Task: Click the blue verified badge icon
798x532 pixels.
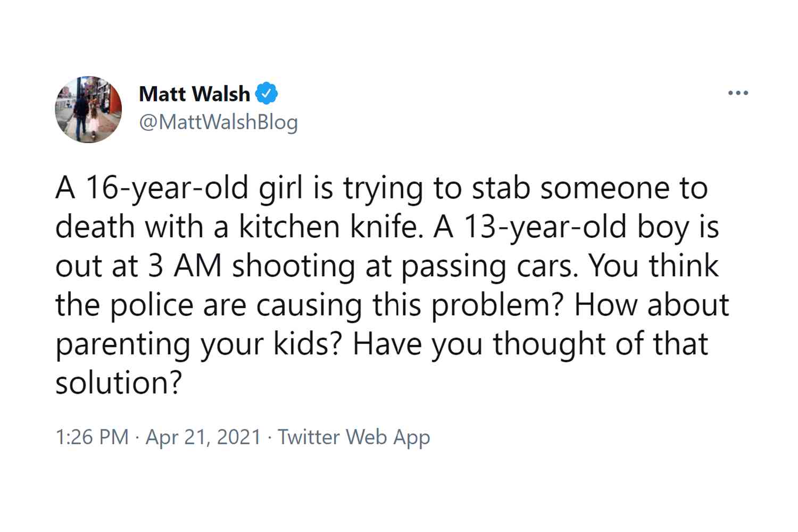Action: (267, 94)
